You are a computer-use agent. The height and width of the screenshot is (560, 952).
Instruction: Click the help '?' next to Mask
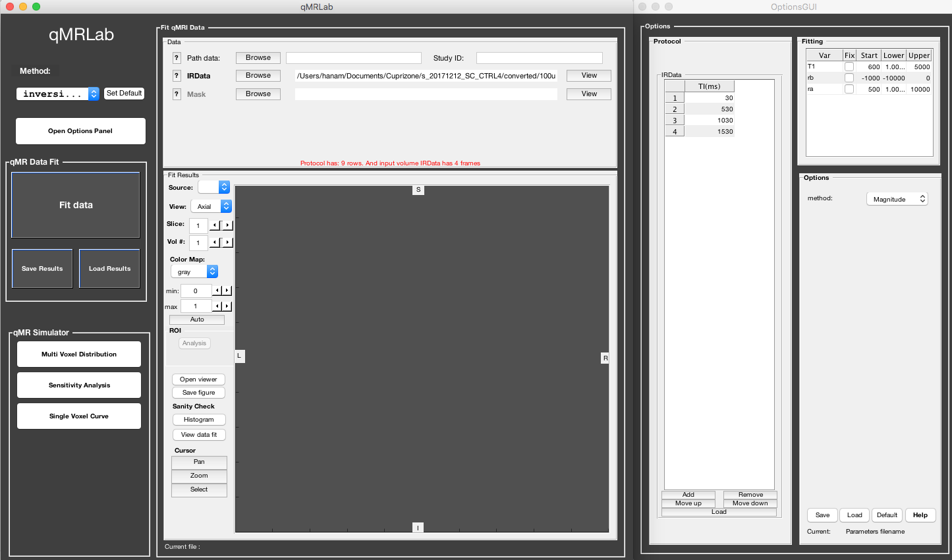tap(177, 94)
